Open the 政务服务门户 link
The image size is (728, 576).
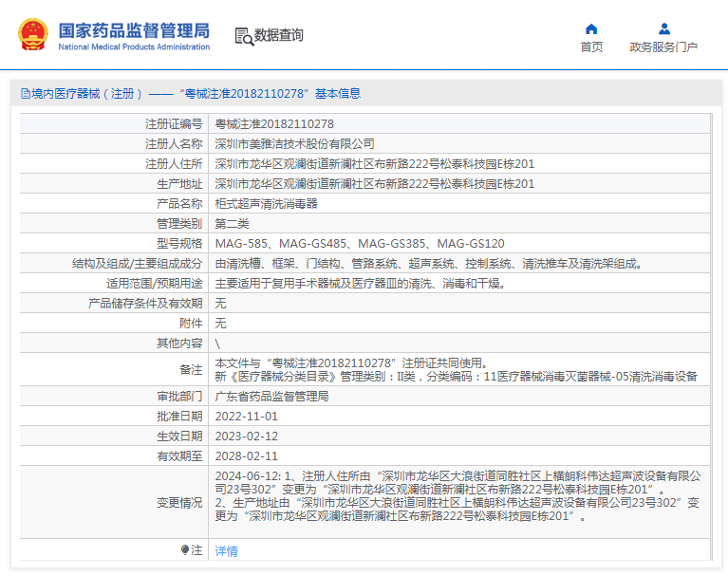[x=663, y=46]
